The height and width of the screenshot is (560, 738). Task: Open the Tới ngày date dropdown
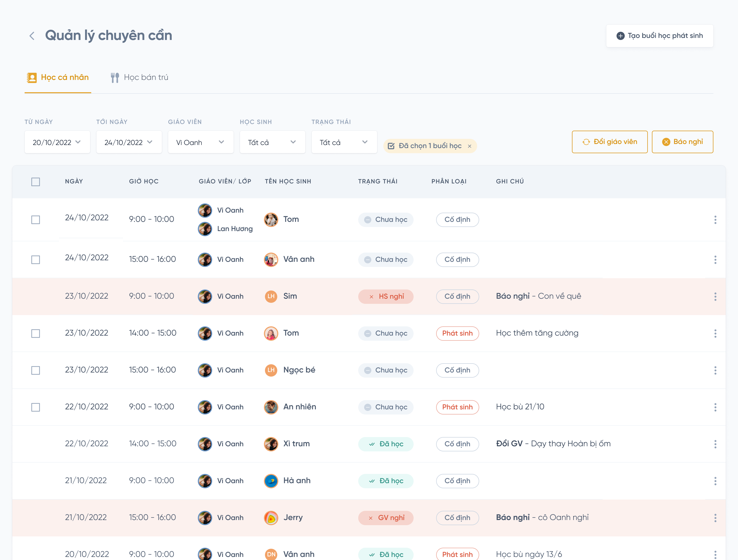(129, 142)
